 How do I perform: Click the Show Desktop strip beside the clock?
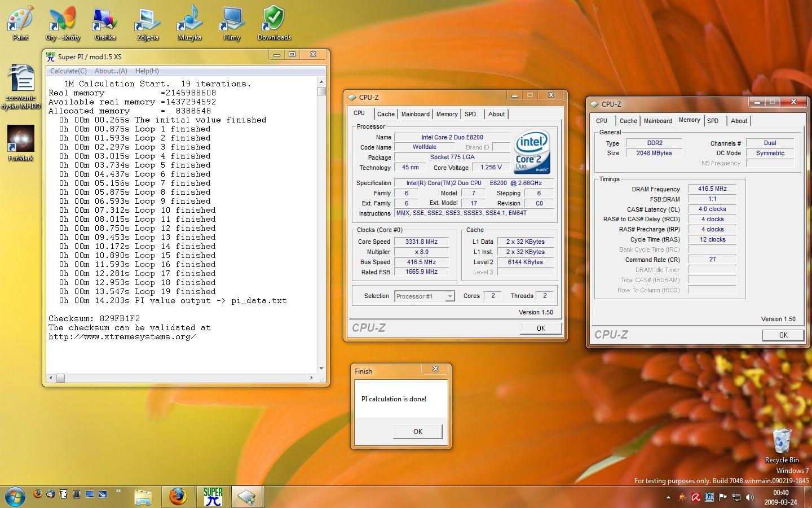click(x=808, y=497)
